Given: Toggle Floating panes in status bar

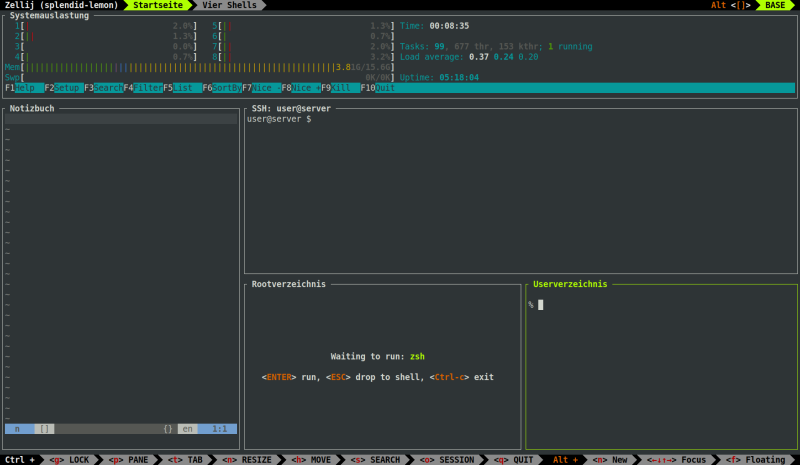Looking at the screenshot, I should click(x=758, y=460).
